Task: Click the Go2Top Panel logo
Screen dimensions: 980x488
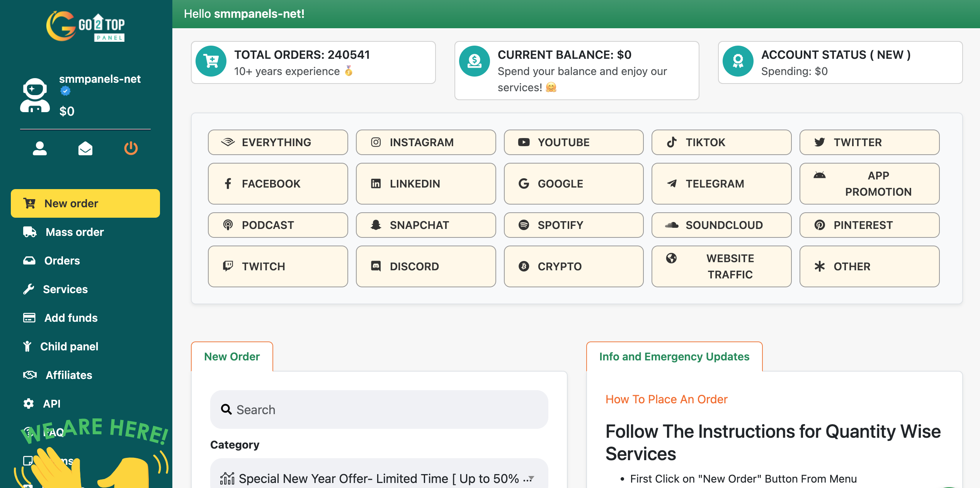Action: point(86,26)
